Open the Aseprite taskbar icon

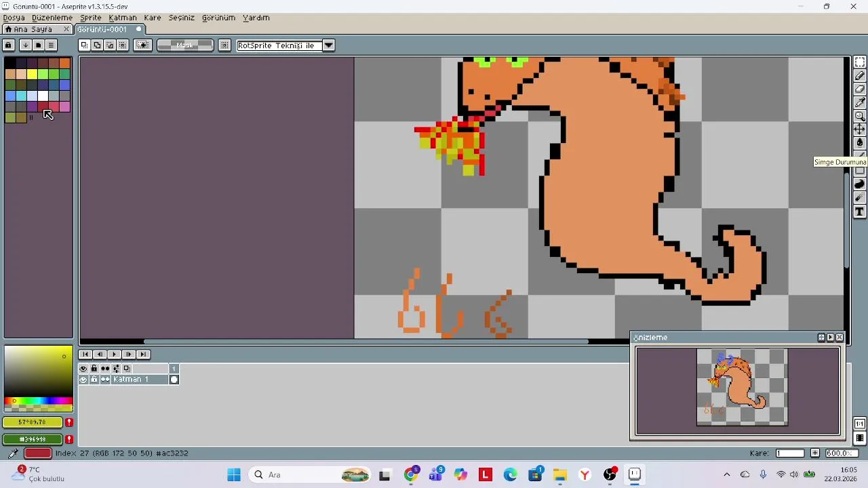(635, 474)
